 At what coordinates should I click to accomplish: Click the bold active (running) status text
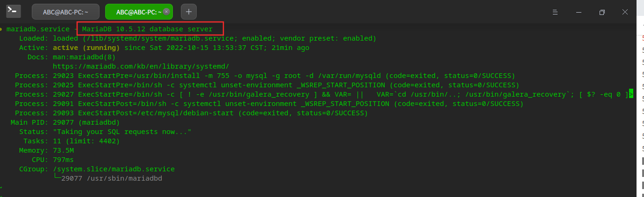click(86, 48)
